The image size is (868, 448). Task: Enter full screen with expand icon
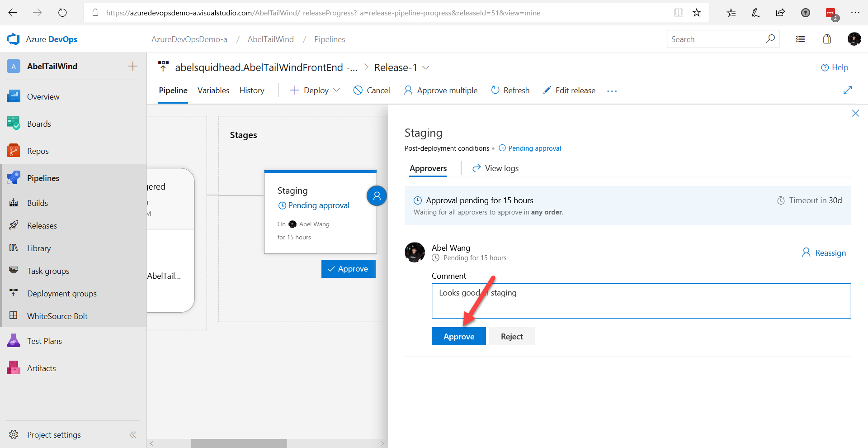[x=848, y=90]
